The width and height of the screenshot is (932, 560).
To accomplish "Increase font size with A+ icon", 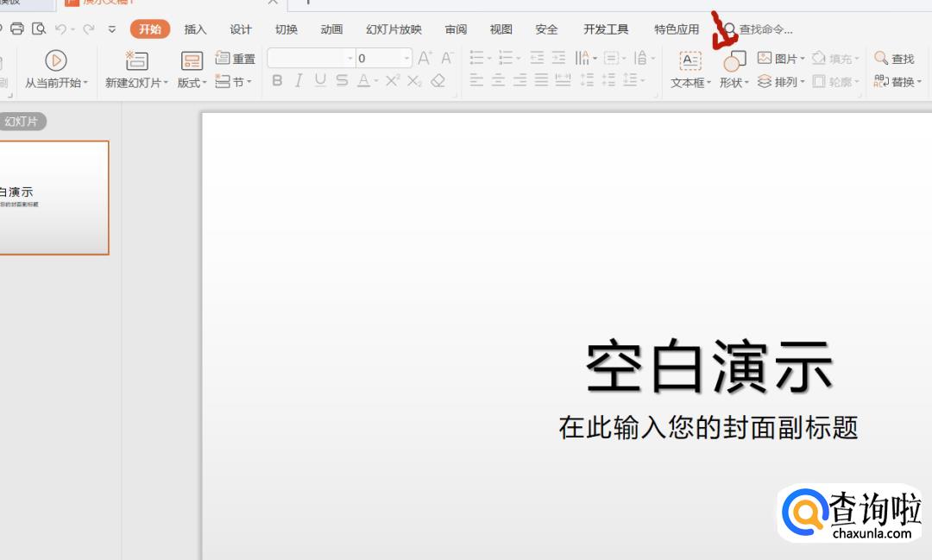I will pos(425,58).
